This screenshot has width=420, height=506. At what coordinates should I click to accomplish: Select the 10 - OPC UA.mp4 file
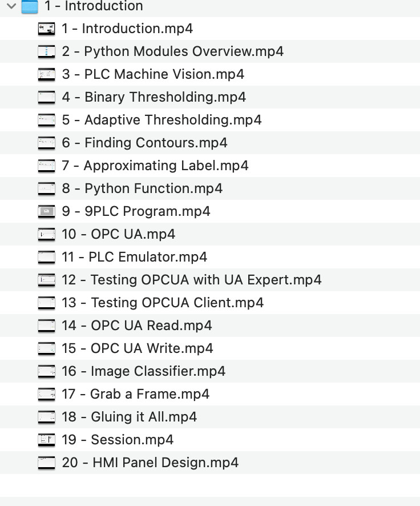pos(118,234)
